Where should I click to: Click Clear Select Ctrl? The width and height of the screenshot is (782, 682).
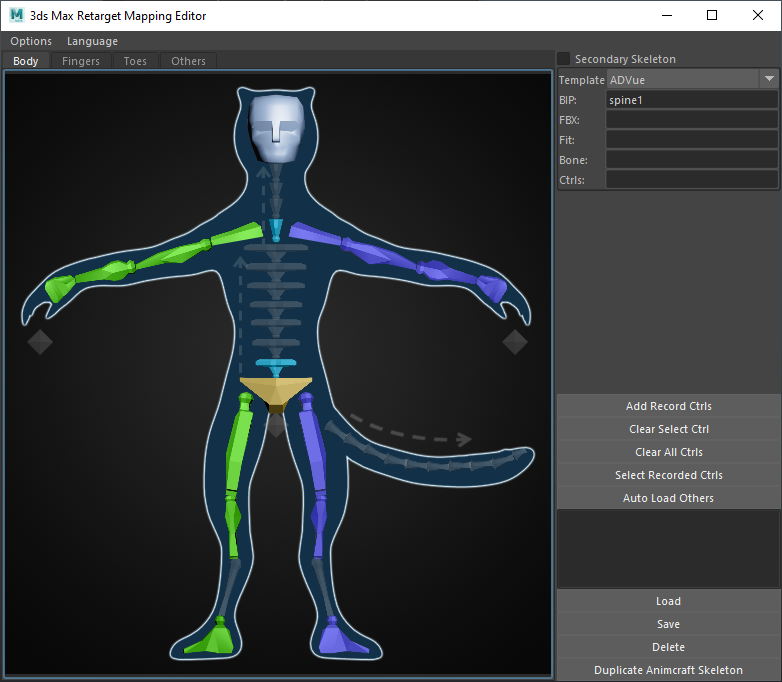point(668,429)
